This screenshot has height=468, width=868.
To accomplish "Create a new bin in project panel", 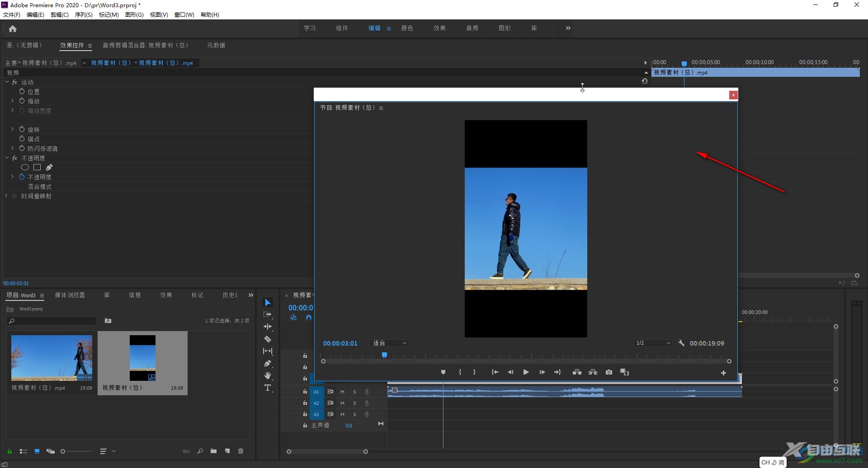I will tap(213, 451).
